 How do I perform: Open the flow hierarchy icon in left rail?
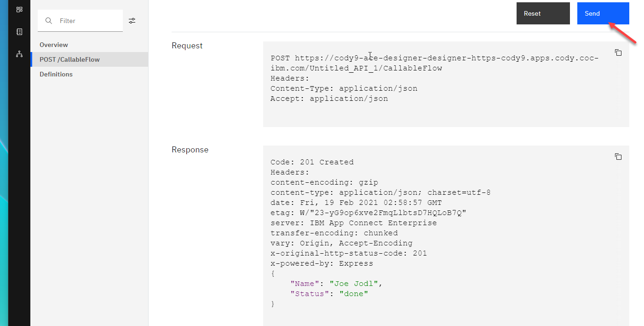[19, 54]
